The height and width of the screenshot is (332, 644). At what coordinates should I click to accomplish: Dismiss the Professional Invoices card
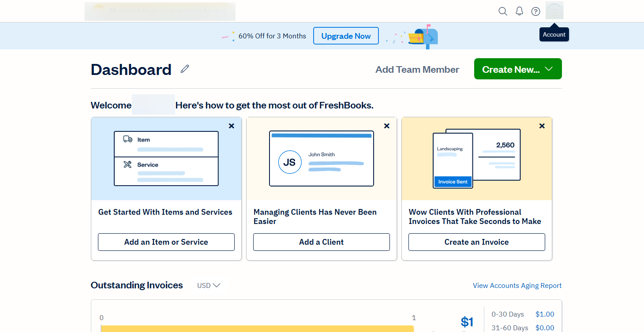tap(542, 126)
